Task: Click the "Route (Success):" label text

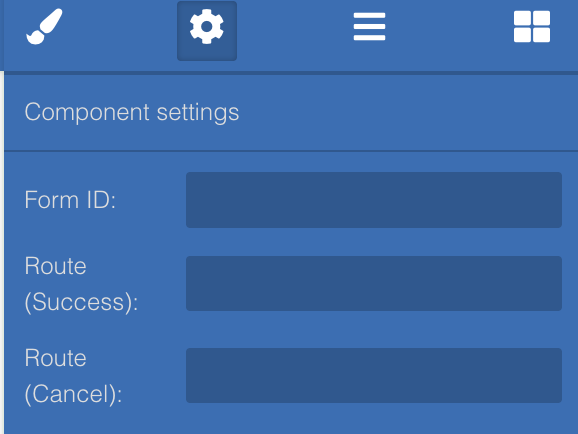Action: pos(81,284)
